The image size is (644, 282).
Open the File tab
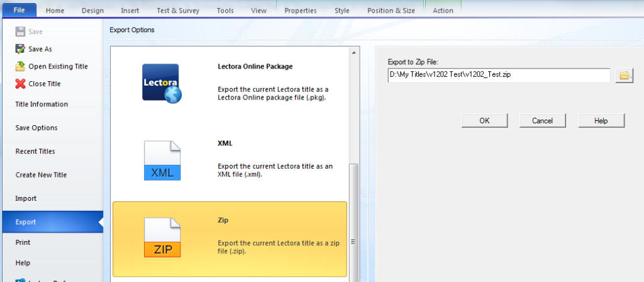click(x=19, y=10)
